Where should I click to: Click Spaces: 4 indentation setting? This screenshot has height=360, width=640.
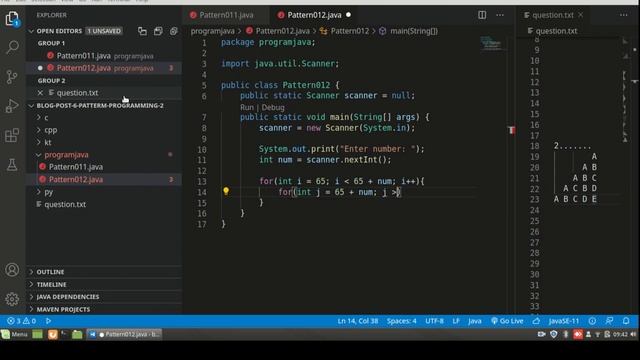tap(402, 321)
